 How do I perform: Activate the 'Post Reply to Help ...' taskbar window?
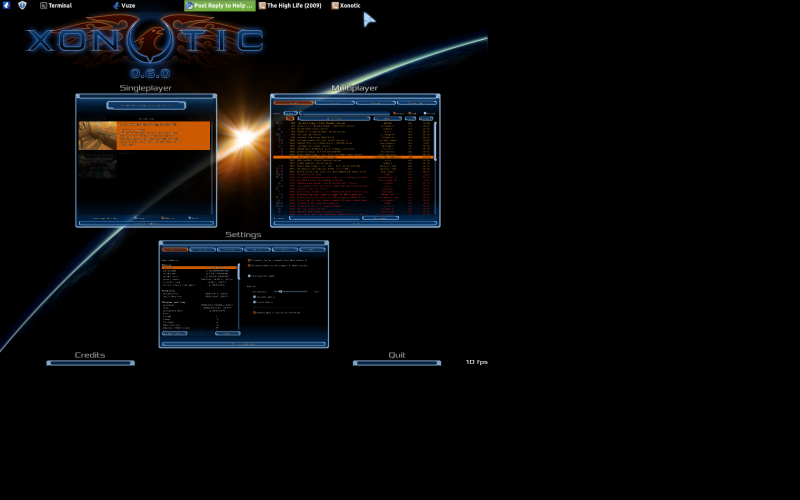tap(219, 6)
